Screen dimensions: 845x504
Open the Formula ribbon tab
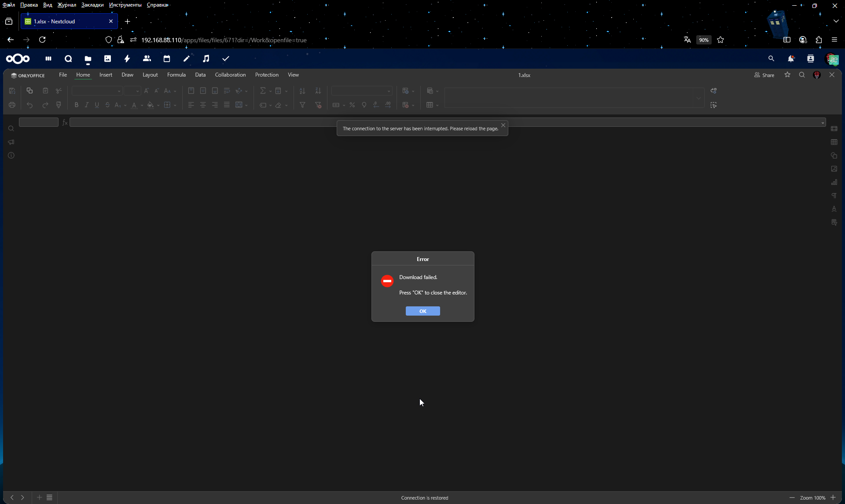[x=176, y=75]
